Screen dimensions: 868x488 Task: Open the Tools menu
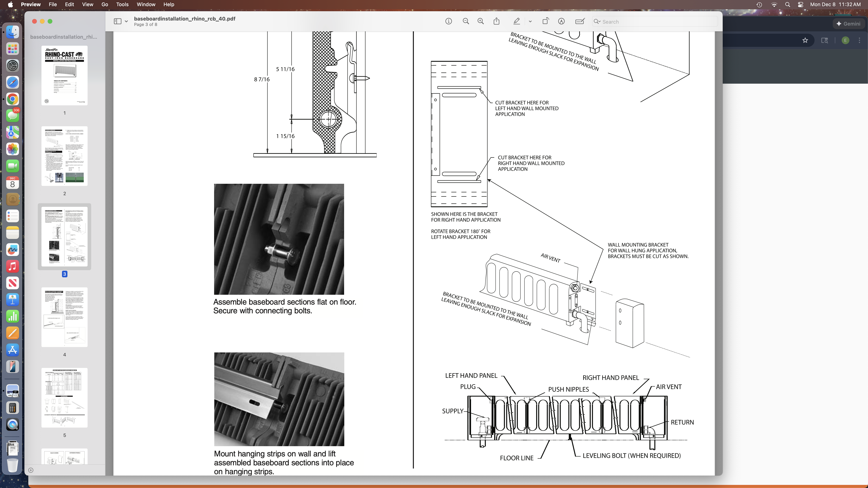(122, 4)
